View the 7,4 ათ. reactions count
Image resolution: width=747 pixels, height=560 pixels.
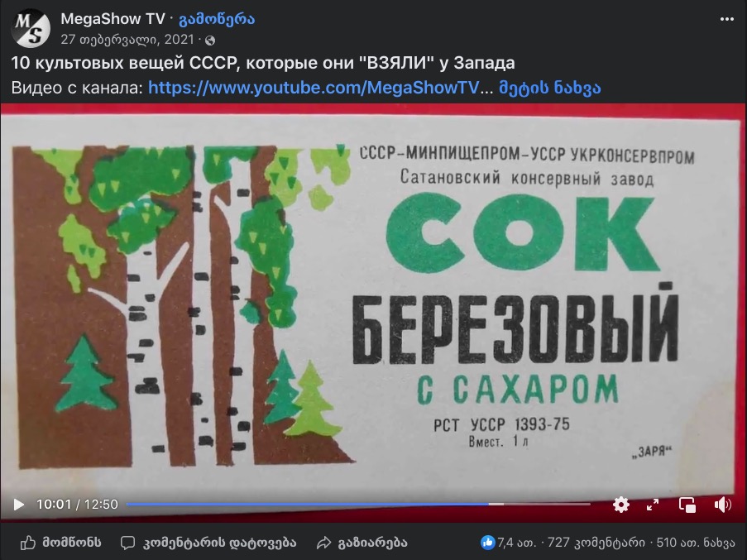coord(508,543)
